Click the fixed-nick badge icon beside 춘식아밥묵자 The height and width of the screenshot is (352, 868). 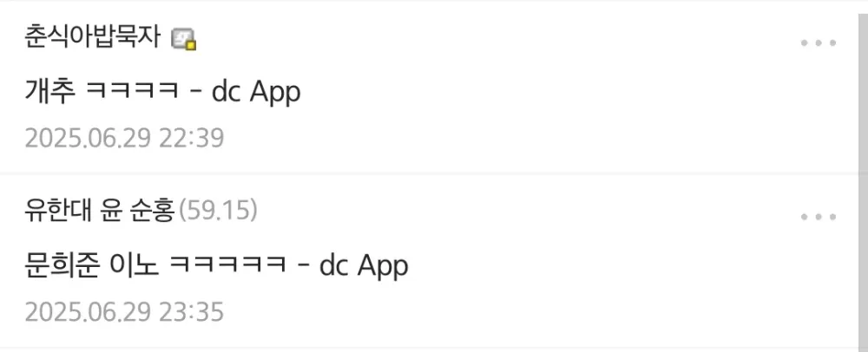(x=184, y=39)
